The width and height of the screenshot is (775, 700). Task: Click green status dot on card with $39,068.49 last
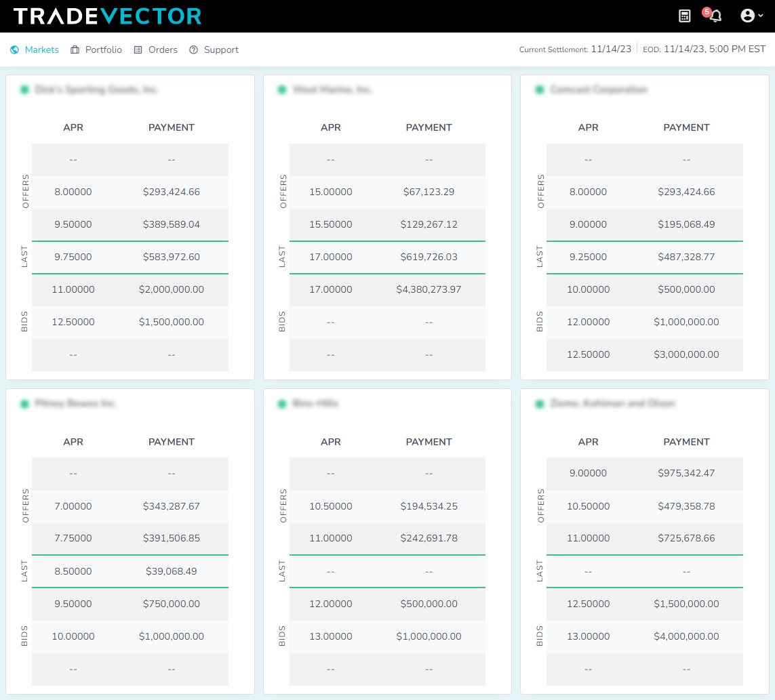[x=24, y=404]
